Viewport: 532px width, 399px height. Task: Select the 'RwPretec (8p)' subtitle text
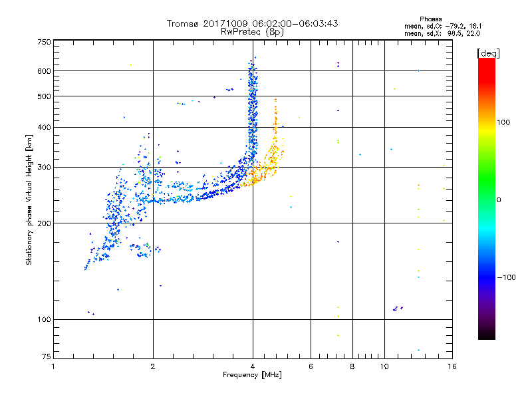[x=252, y=32]
